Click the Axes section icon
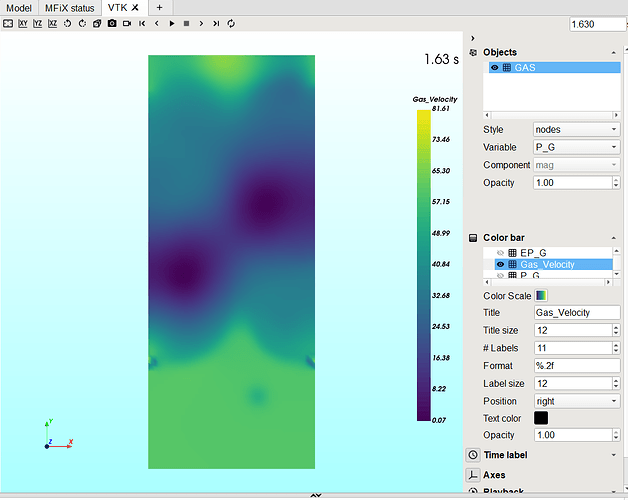The width and height of the screenshot is (628, 500). 473,475
